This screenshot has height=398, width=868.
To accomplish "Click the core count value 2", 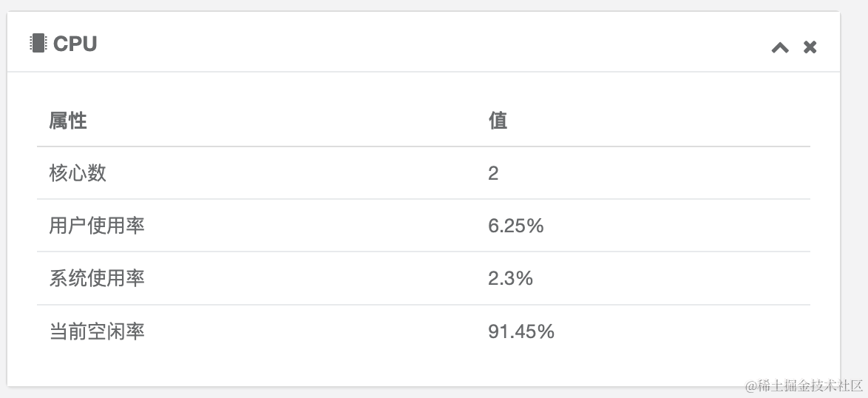I will coord(493,173).
